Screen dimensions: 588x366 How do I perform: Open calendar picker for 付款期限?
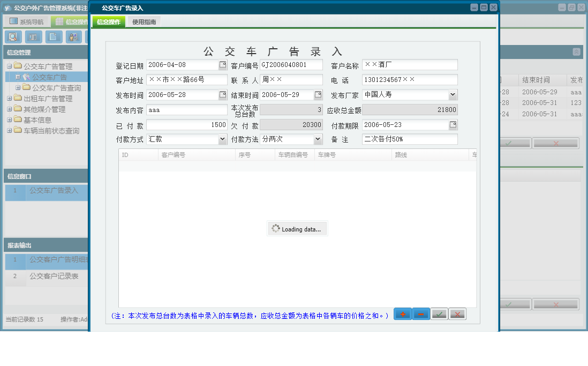[x=453, y=125]
